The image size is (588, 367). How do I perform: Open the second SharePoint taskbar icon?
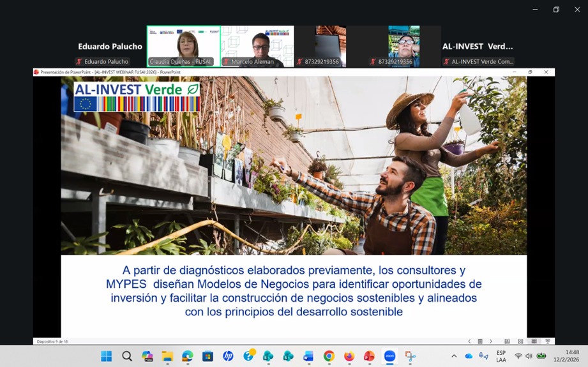click(289, 356)
